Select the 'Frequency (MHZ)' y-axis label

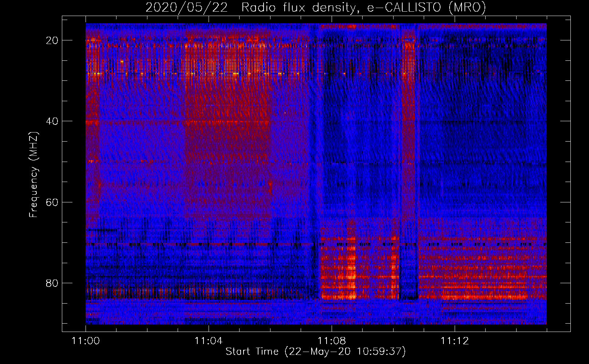[x=33, y=175]
